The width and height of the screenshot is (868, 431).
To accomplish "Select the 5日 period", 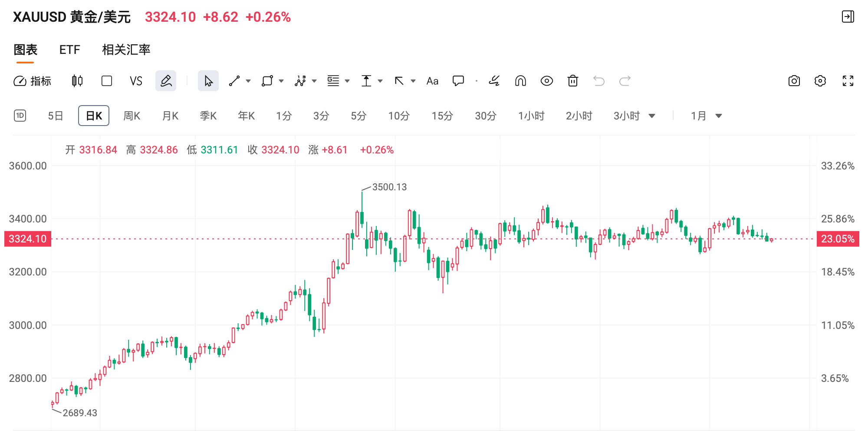I will (56, 116).
